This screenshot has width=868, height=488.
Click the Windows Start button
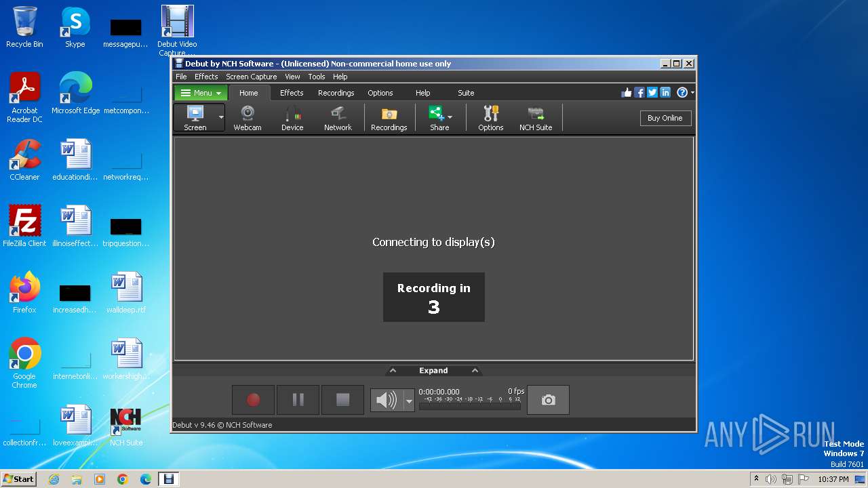18,479
